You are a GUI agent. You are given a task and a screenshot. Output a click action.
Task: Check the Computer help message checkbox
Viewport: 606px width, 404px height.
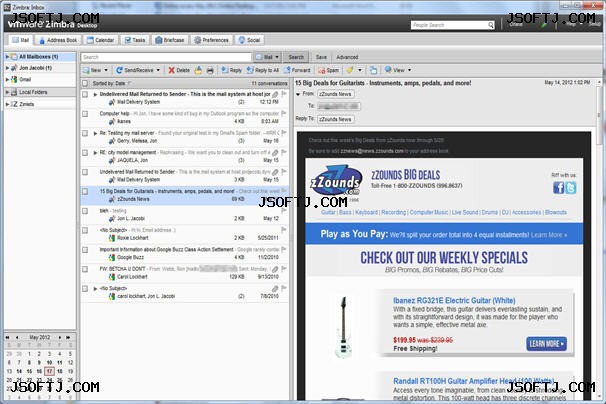pos(85,114)
